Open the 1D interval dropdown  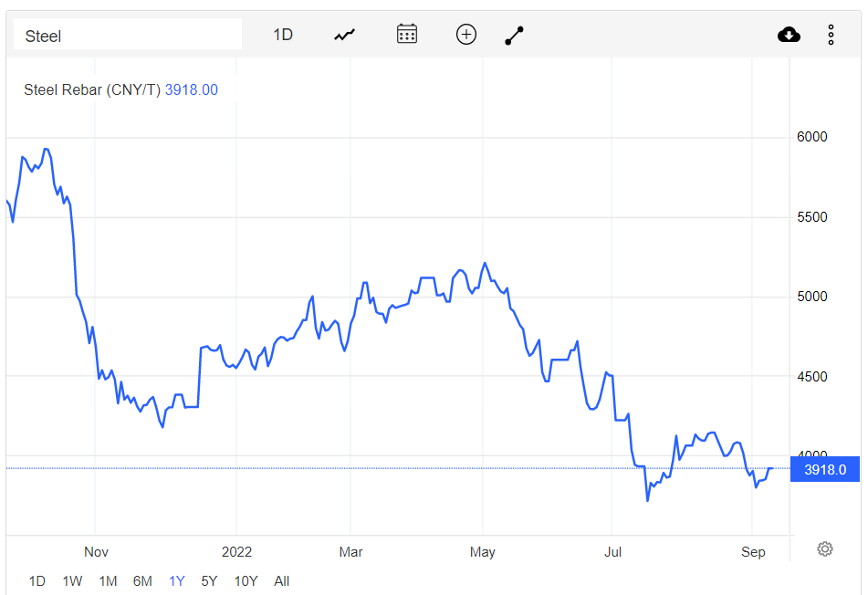[x=283, y=35]
